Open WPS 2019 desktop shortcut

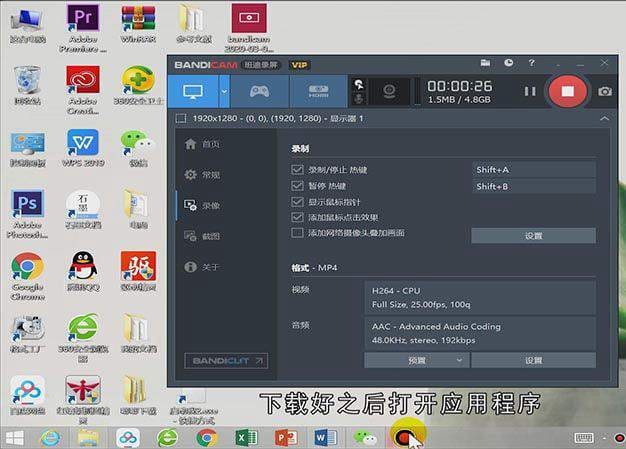(83, 148)
